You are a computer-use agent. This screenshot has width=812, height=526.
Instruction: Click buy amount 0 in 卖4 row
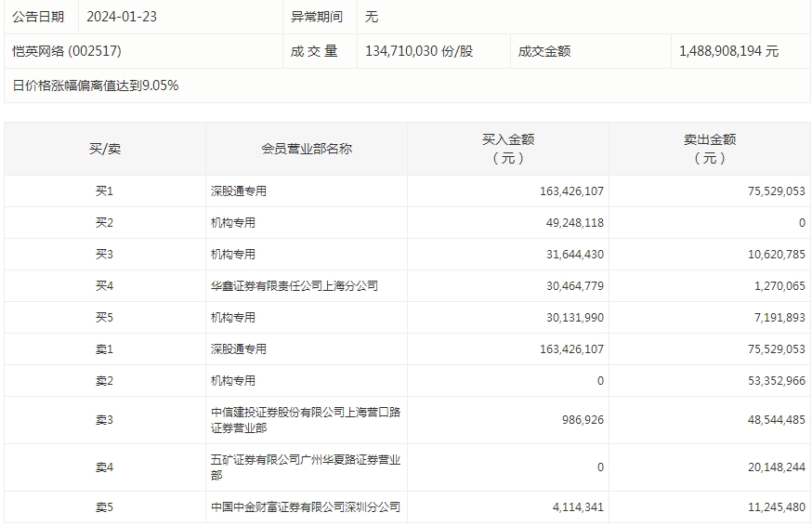(x=600, y=467)
